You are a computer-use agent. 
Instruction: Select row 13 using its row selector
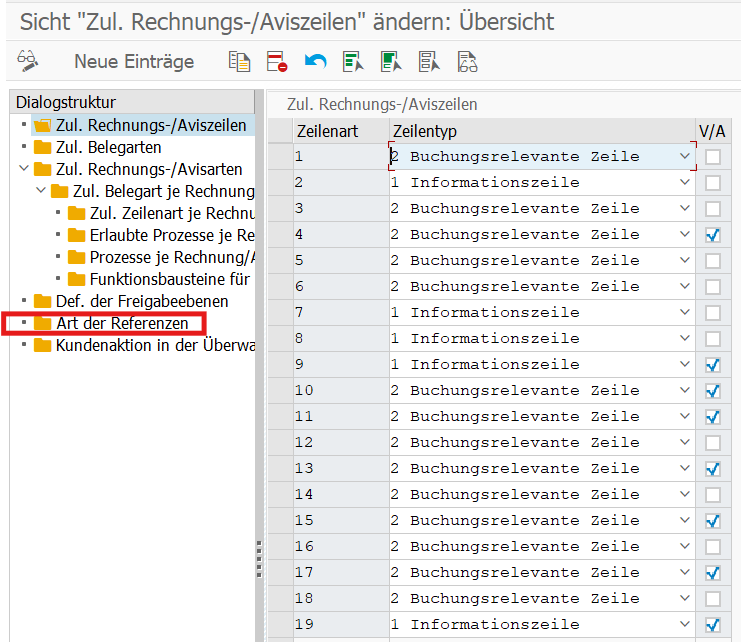coord(279,469)
